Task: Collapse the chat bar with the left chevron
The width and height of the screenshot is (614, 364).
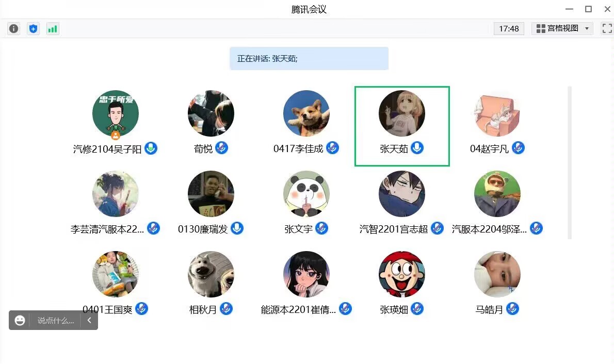Action: (89, 321)
